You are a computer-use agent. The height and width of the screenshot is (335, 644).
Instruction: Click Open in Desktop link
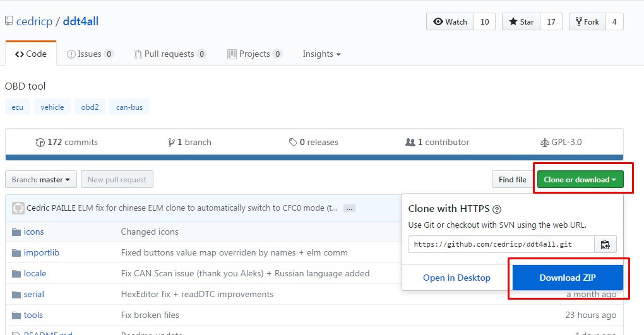[x=456, y=278]
